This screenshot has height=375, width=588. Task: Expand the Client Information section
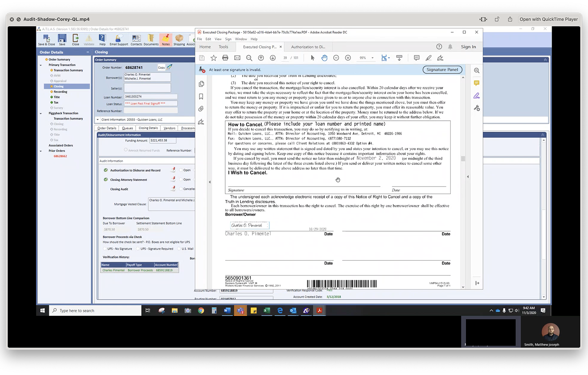tap(98, 120)
